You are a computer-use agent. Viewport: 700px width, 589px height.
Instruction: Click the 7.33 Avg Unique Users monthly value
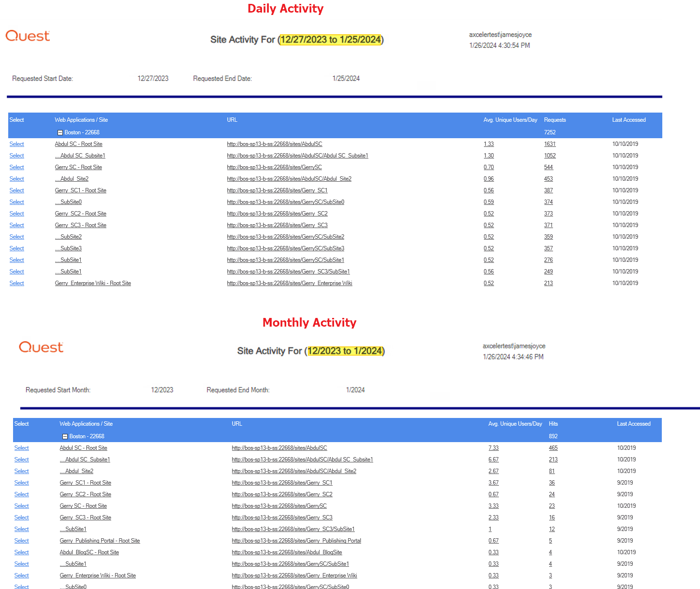493,447
